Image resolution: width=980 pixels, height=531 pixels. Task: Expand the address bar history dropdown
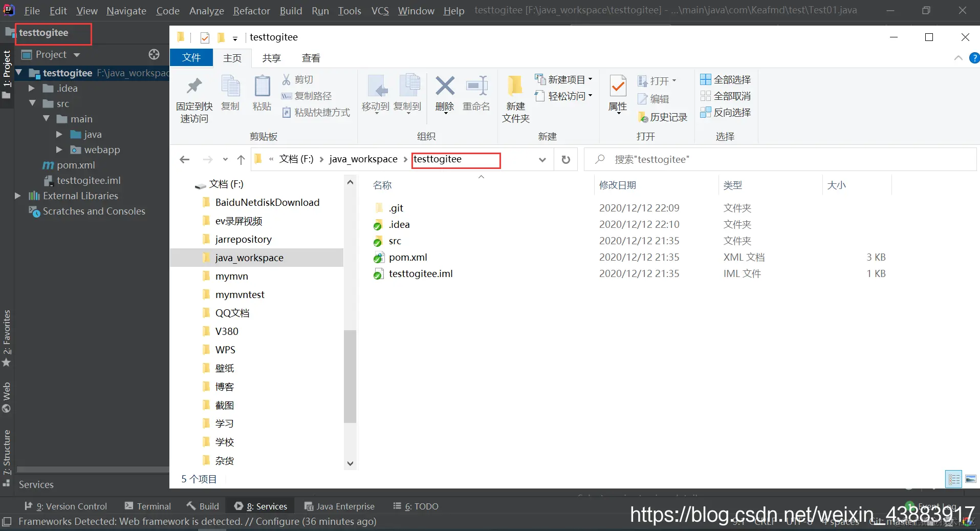542,160
